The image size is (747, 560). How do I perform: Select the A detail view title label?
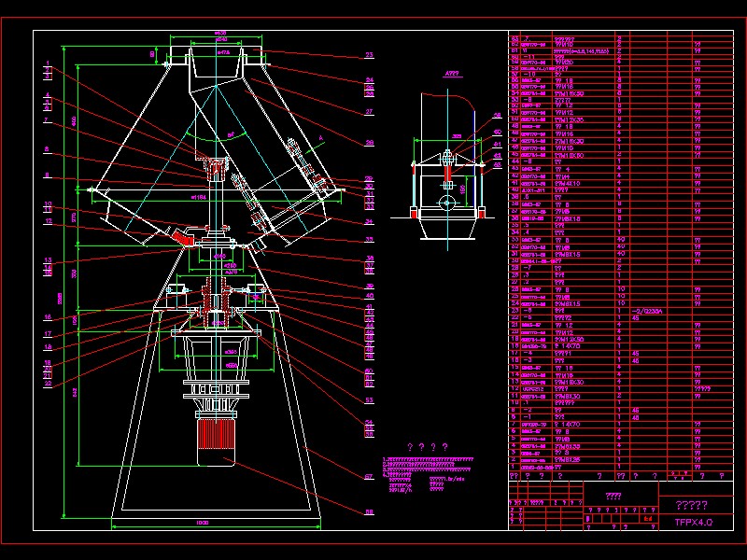[x=452, y=74]
